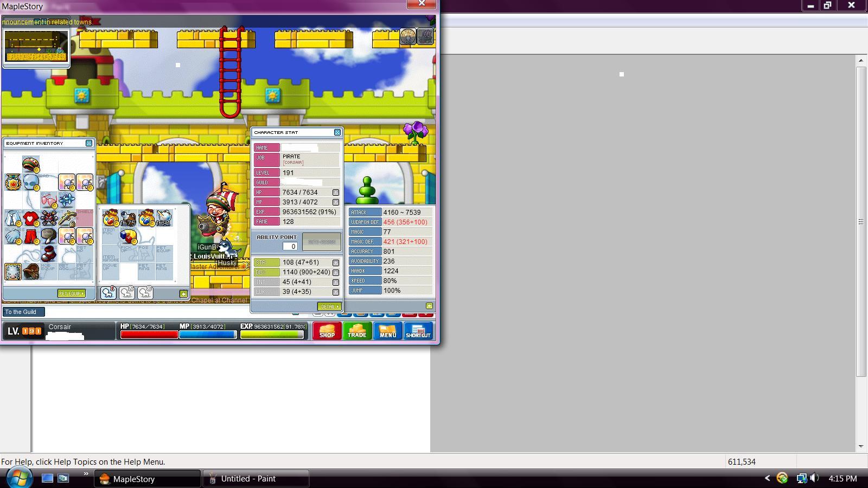
Task: Click the white pig mount item
Action: click(x=13, y=272)
